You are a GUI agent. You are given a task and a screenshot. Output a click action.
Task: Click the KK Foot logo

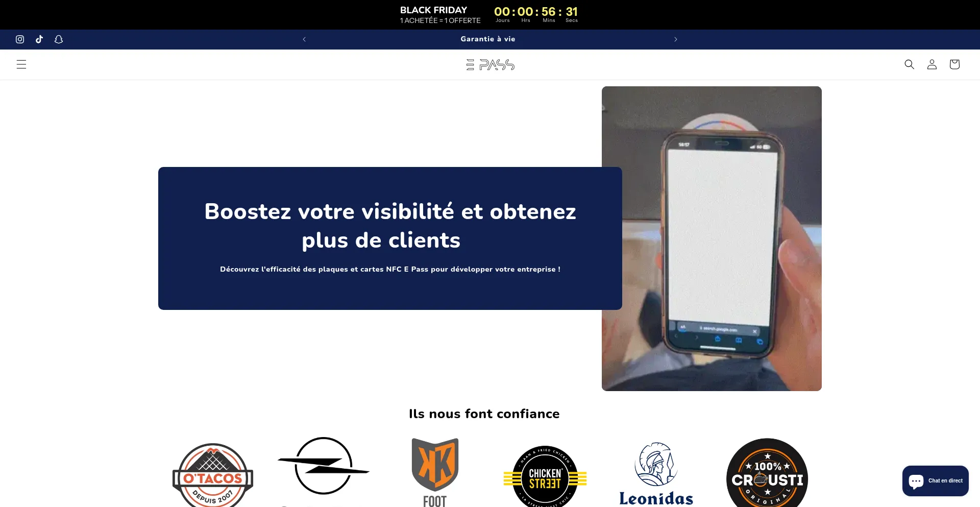pyautogui.click(x=435, y=471)
